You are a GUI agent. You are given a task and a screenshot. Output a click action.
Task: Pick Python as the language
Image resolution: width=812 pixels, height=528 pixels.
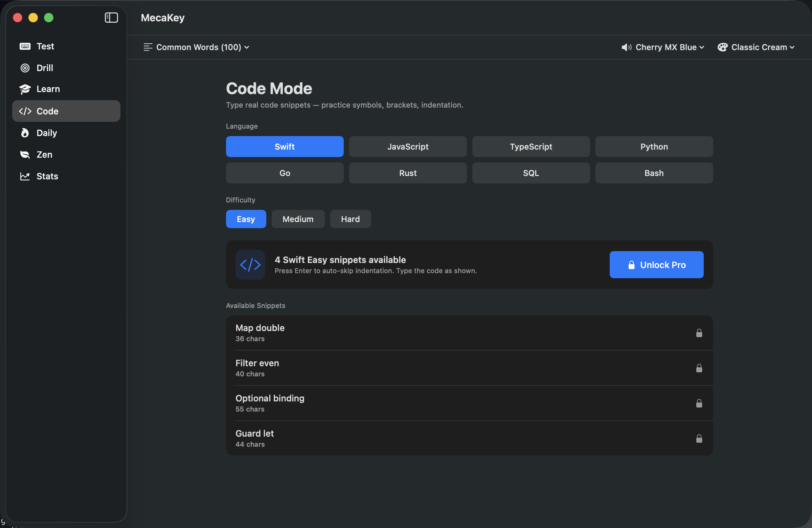[x=654, y=147]
